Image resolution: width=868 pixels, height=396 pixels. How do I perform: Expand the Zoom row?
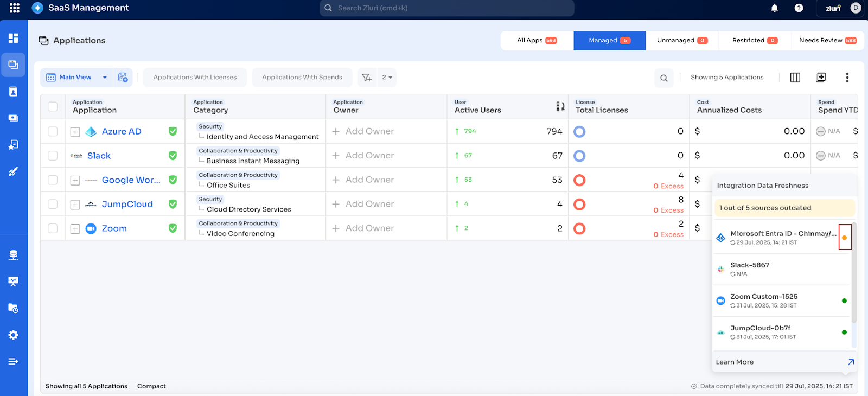point(75,229)
